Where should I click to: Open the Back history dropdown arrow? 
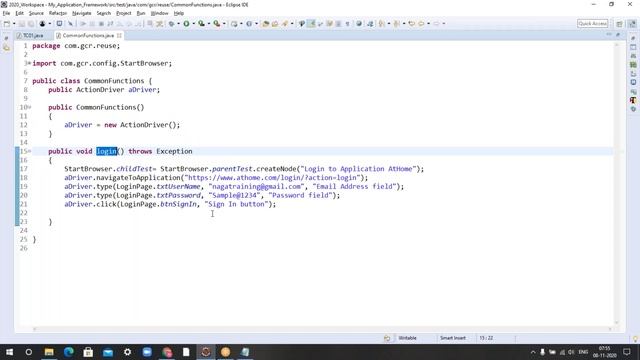tap(428, 24)
